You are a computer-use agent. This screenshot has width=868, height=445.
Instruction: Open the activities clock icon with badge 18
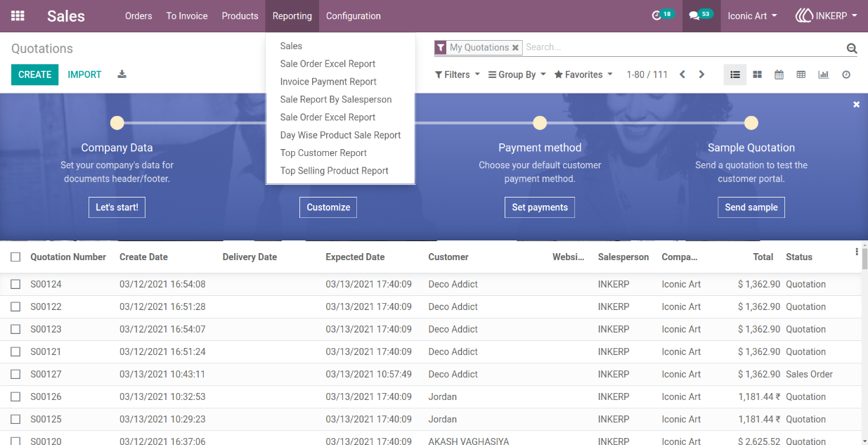click(x=662, y=15)
